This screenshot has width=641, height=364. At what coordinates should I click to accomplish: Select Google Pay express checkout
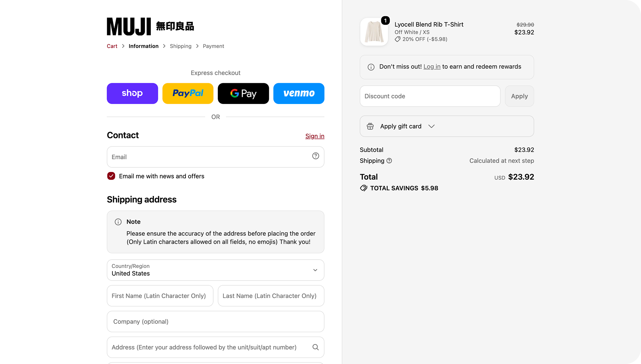(x=243, y=93)
